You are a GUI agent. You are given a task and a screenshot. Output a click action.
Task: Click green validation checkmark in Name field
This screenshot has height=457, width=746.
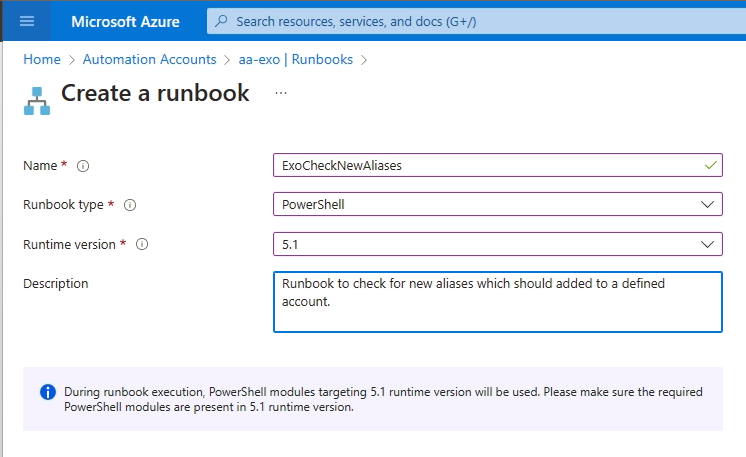coord(709,165)
